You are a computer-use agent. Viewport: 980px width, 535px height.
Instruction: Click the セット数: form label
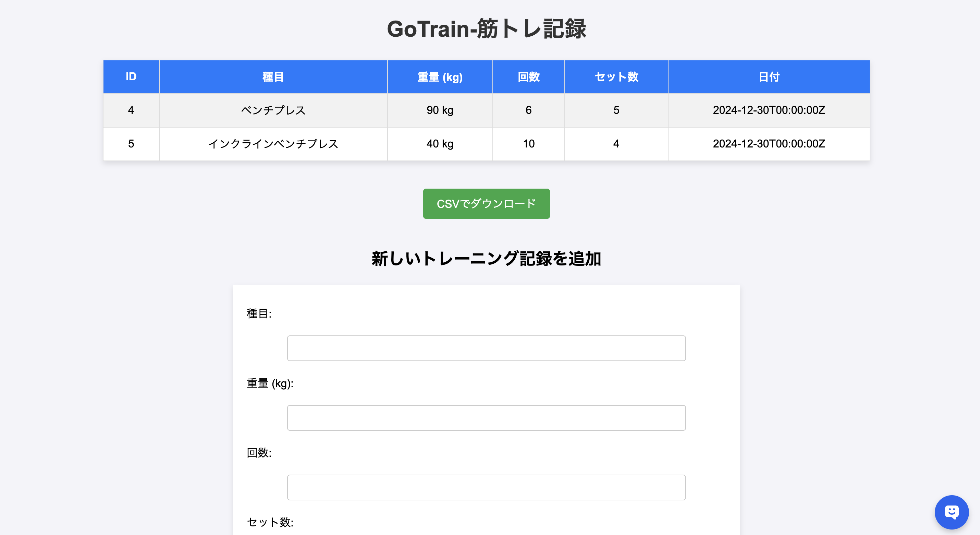click(270, 522)
